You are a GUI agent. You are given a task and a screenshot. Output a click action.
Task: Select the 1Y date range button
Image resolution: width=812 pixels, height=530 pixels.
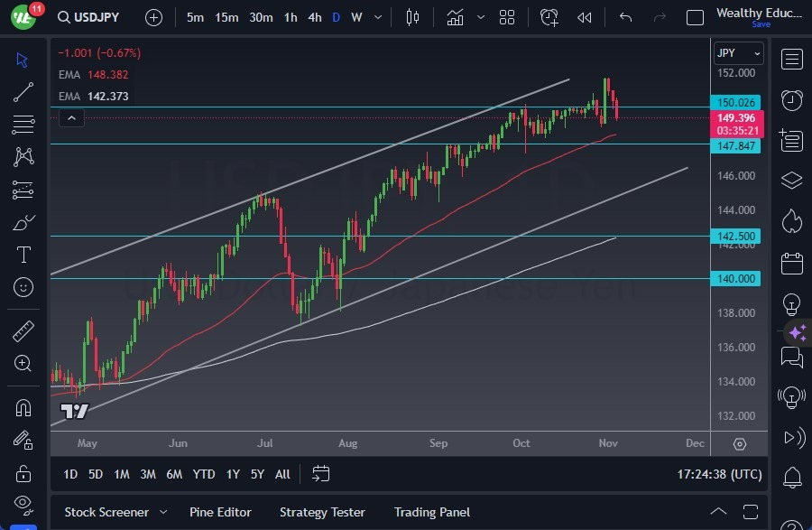[x=232, y=473]
